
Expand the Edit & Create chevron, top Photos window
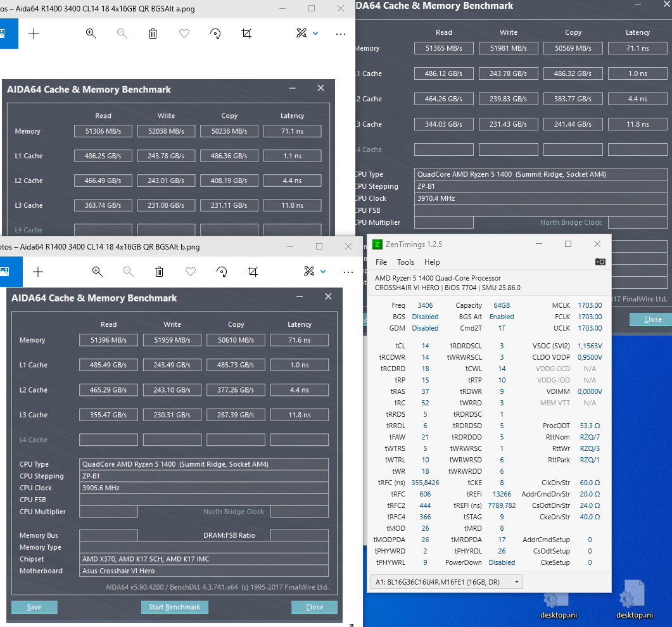(x=315, y=34)
